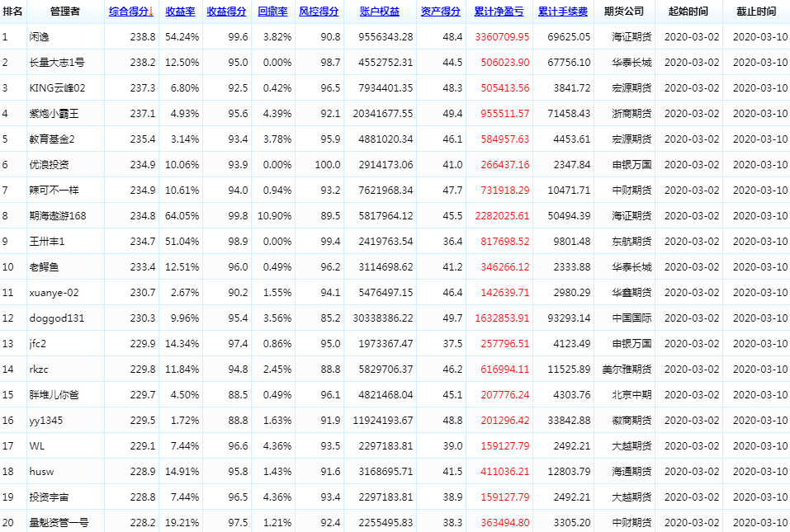This screenshot has width=790, height=532.
Task: Click composite score 238.8
Action: pos(143,37)
